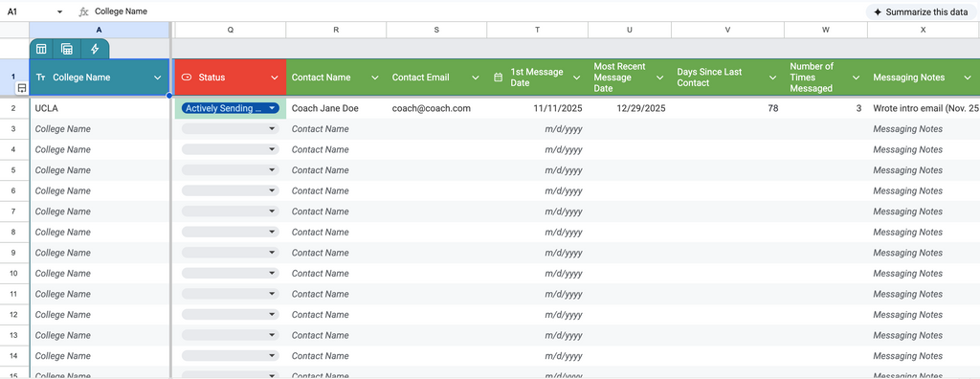Image resolution: width=980 pixels, height=379 pixels.
Task: Open the empty status dropdown in row 11
Action: [x=230, y=294]
